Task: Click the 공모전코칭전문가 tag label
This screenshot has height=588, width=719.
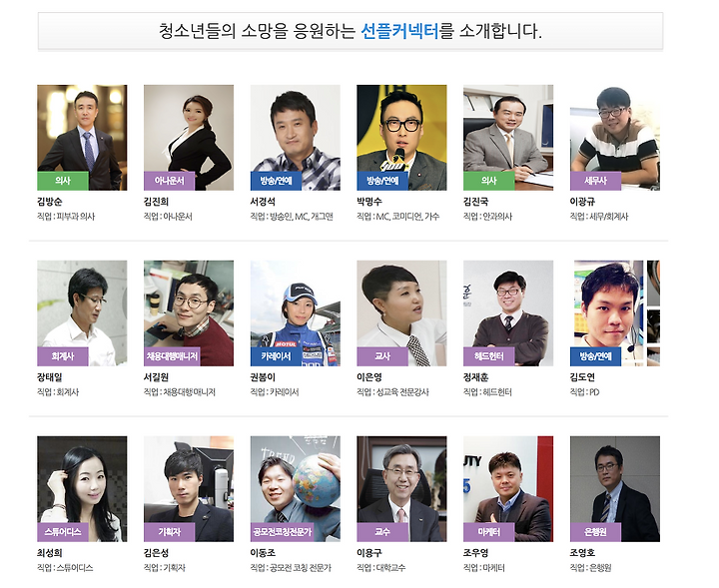Action: 282,532
